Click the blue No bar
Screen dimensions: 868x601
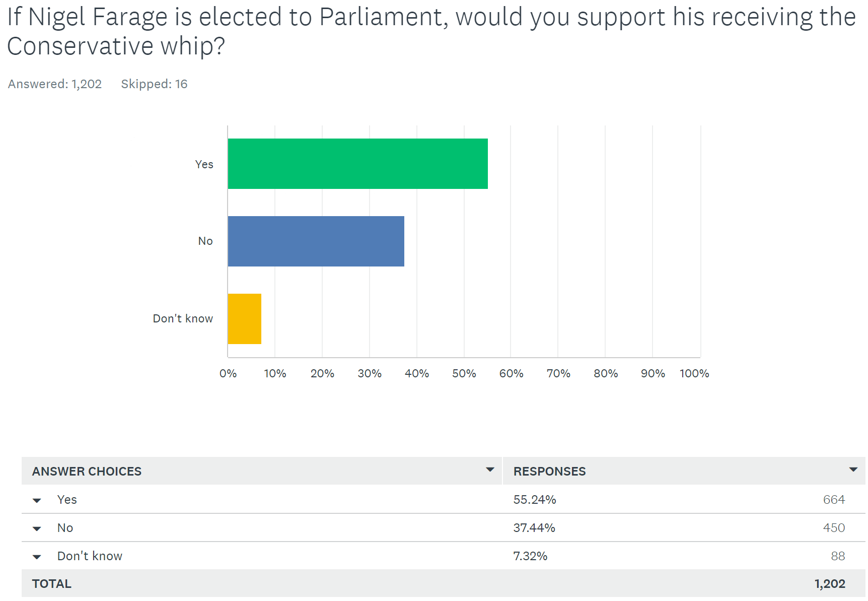click(x=316, y=241)
